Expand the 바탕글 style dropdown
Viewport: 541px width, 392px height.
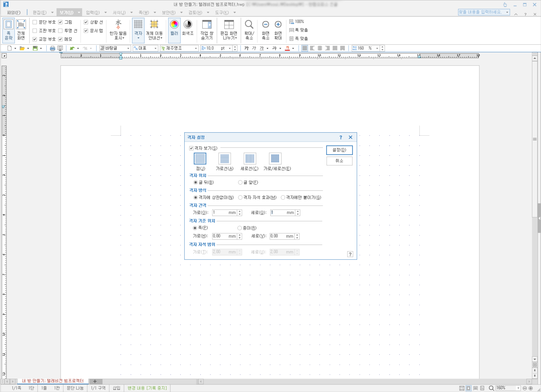coord(128,48)
